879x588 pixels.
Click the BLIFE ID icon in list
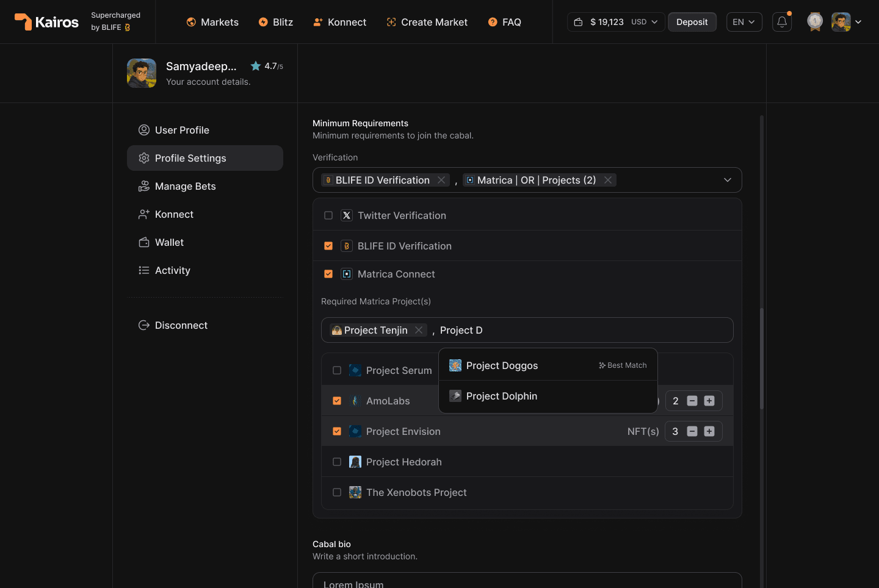(x=347, y=246)
